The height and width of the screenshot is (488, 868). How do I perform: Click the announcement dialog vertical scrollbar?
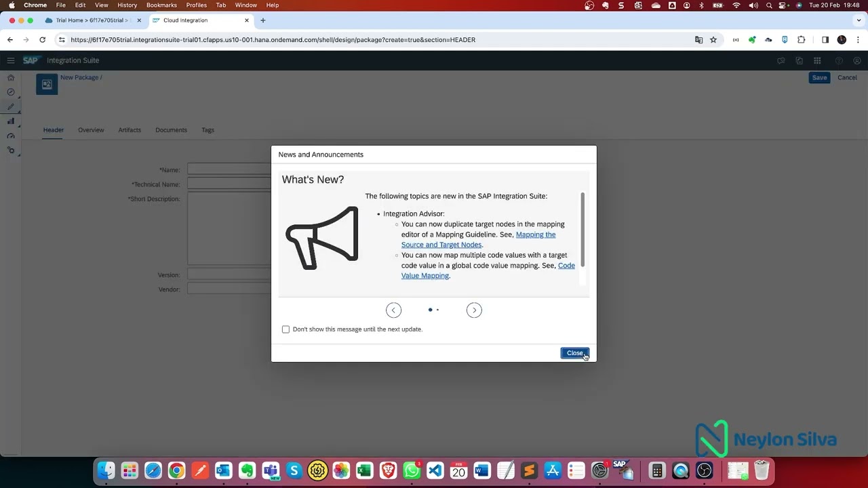(583, 230)
